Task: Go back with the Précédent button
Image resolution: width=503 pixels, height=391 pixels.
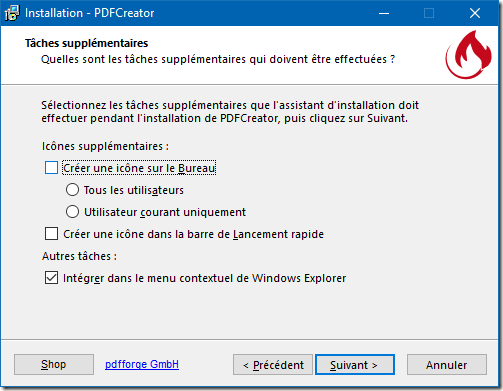Action: point(273,365)
